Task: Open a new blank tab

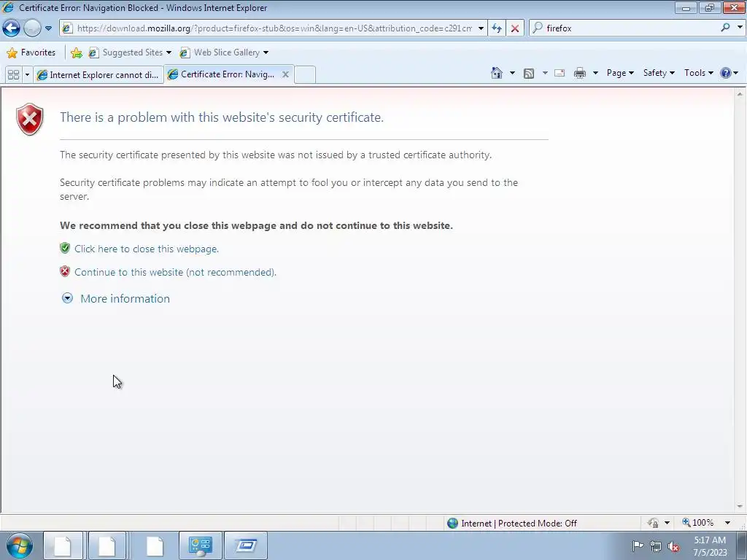Action: tap(305, 75)
